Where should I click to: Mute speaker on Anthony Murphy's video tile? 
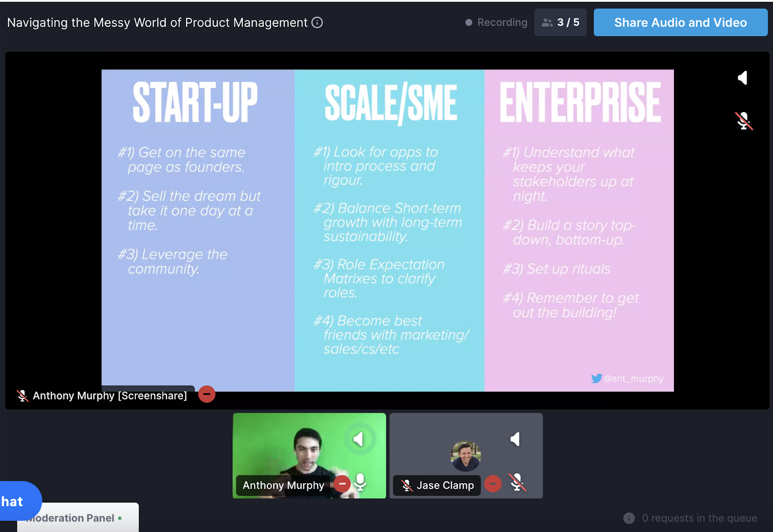(358, 439)
